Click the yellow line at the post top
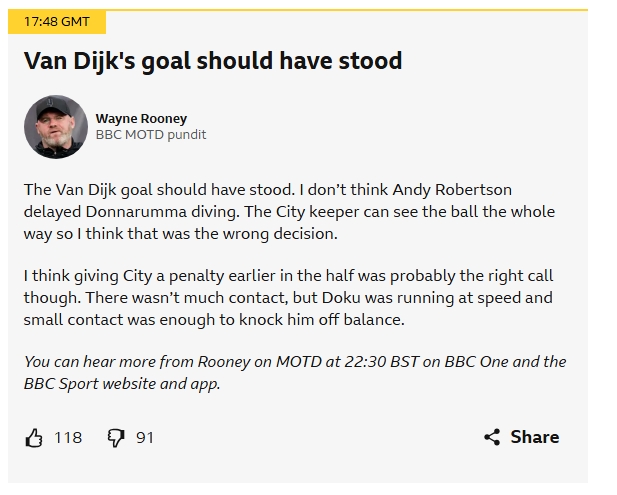Image resolution: width=617 pixels, height=495 pixels. click(x=298, y=9)
